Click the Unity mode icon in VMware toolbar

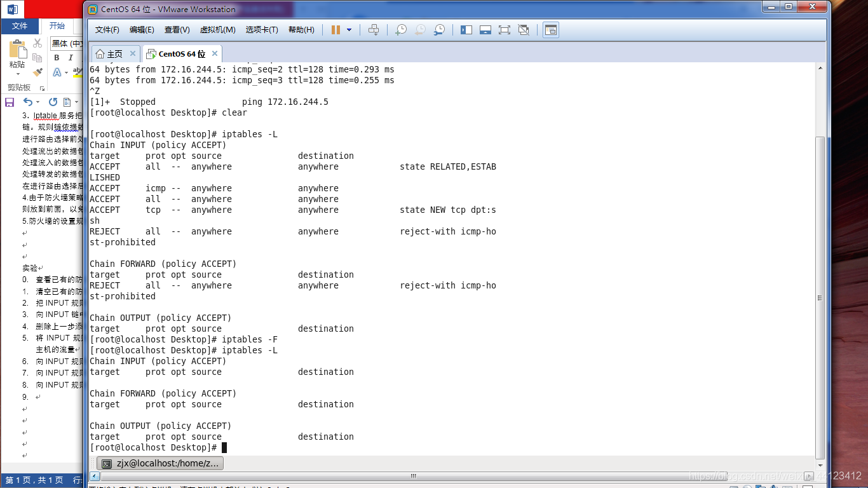point(524,30)
